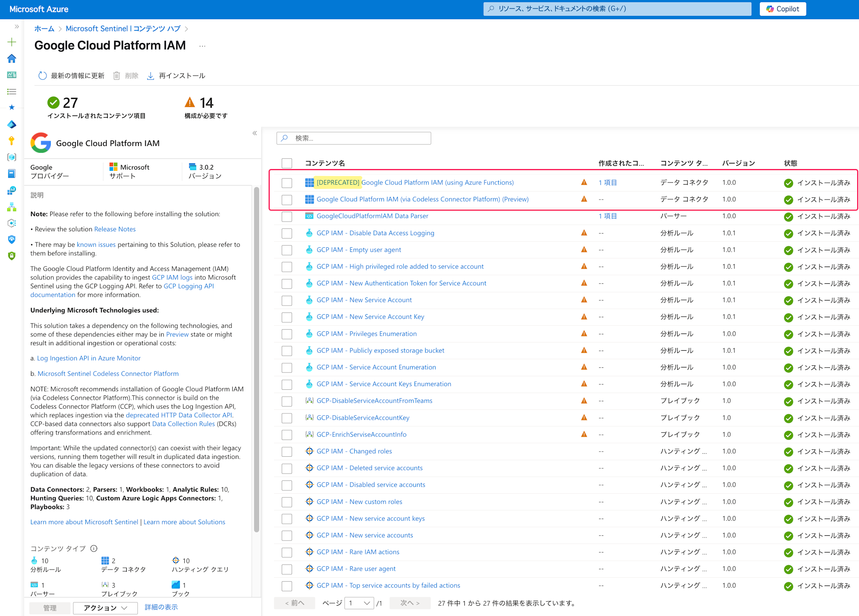The image size is (859, 616).
Task: Open GCP IAM - Publicly exposed storage bucket
Action: 381,351
